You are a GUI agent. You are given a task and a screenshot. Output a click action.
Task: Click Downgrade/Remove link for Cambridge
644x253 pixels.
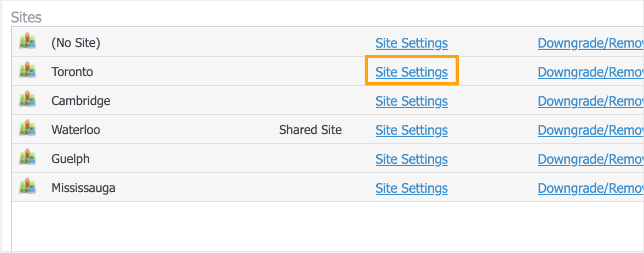point(590,101)
